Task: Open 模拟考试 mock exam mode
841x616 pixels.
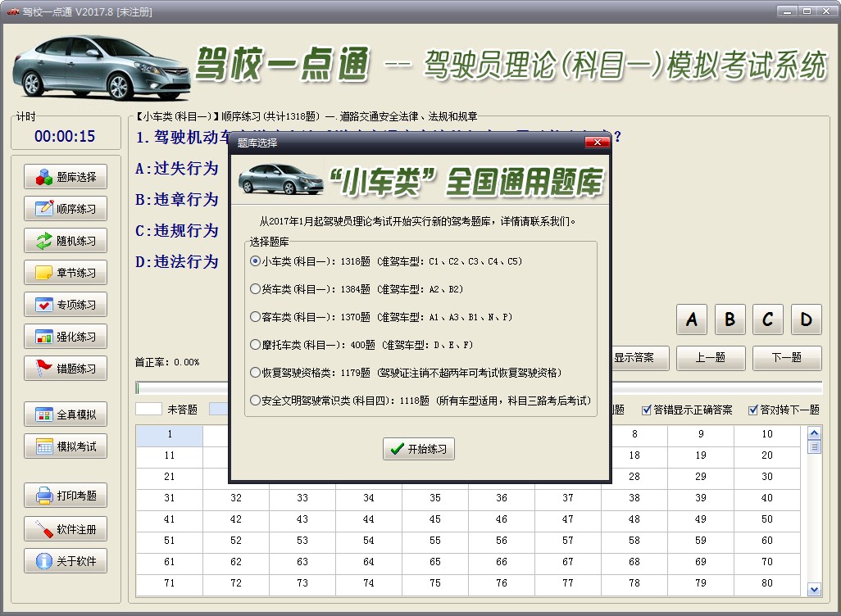Action: coord(66,446)
